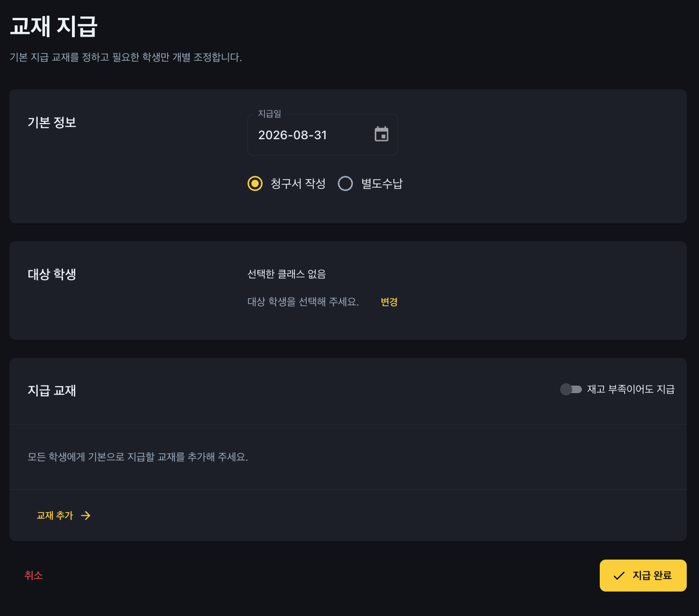Screen dimensions: 699x616
Task: Click the 재고 부족이어도 지급 label text
Action: 631,389
